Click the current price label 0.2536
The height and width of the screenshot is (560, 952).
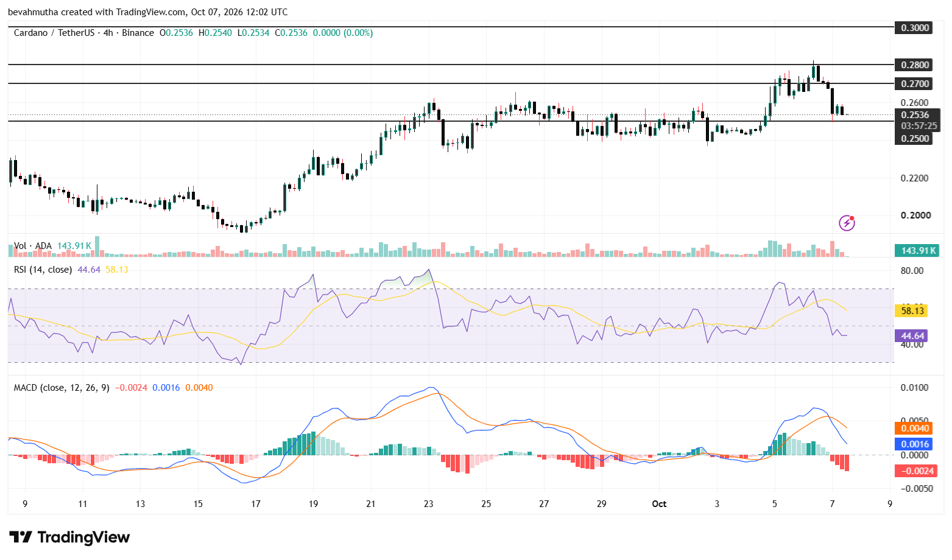pos(915,114)
